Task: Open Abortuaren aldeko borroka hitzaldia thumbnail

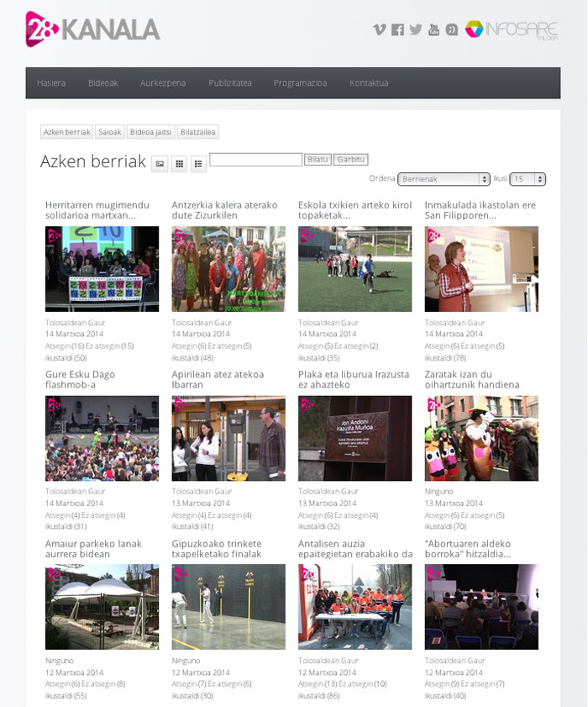Action: 481,607
